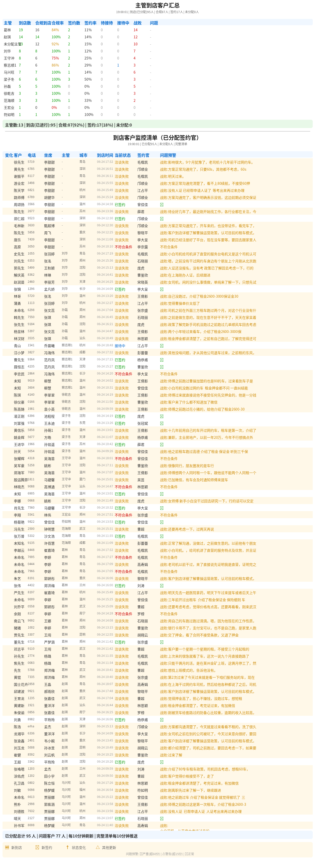This screenshot has width=315, height=868.
Task: Click the 不符合条件 status in 高原 row
Action: pyautogui.click(x=123, y=247)
